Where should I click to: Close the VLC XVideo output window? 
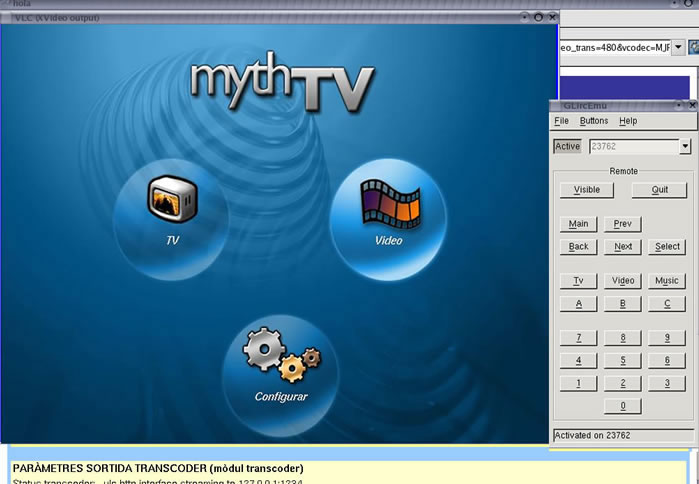553,17
